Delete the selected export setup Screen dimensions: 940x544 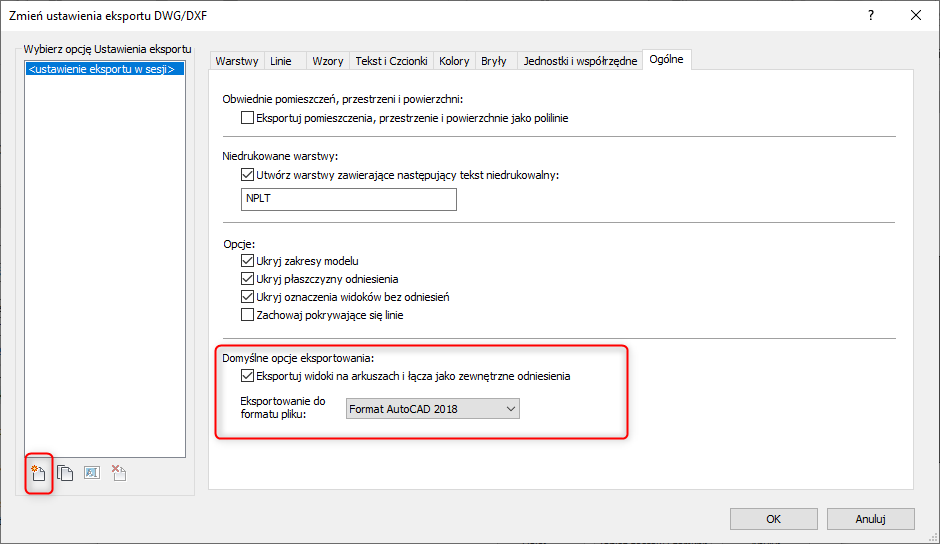tap(118, 474)
